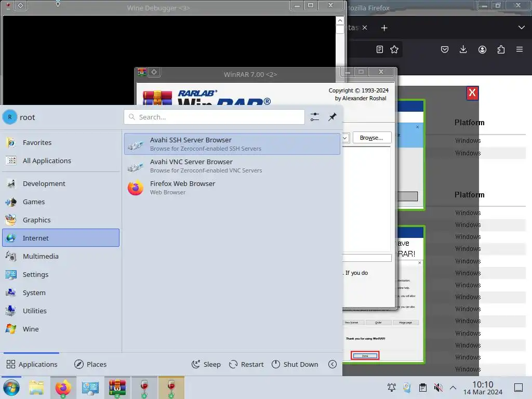Switch to first Wine glass taskbar entry
This screenshot has height=399, width=532.
click(144, 388)
